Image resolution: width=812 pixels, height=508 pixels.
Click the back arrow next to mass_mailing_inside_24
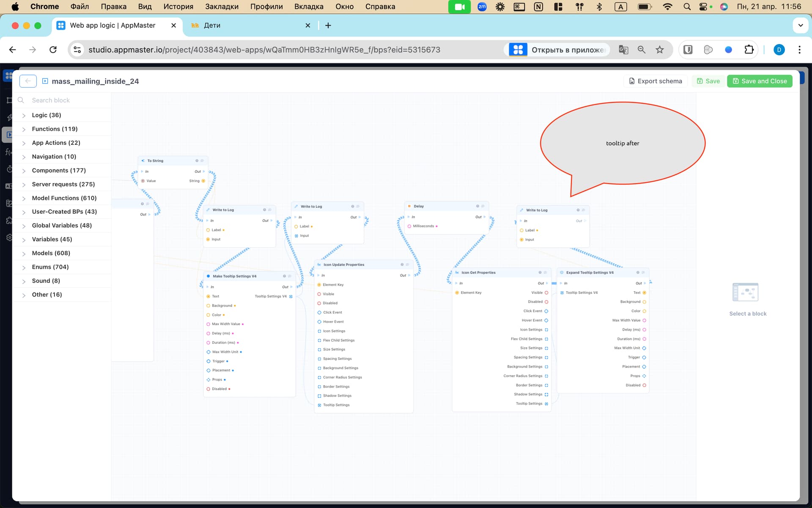(x=28, y=81)
